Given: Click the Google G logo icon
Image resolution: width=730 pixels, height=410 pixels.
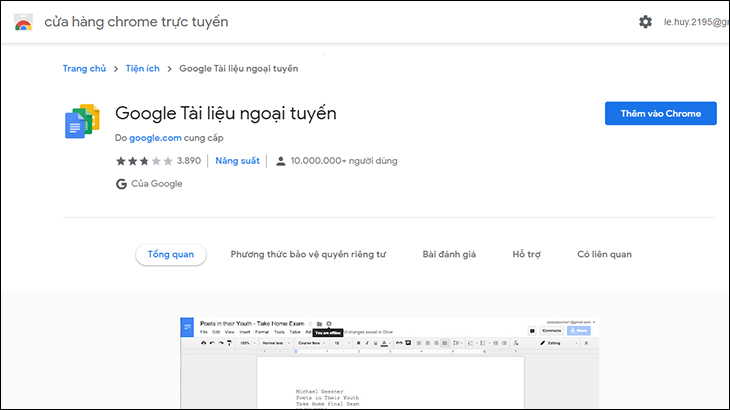Looking at the screenshot, I should [x=121, y=184].
